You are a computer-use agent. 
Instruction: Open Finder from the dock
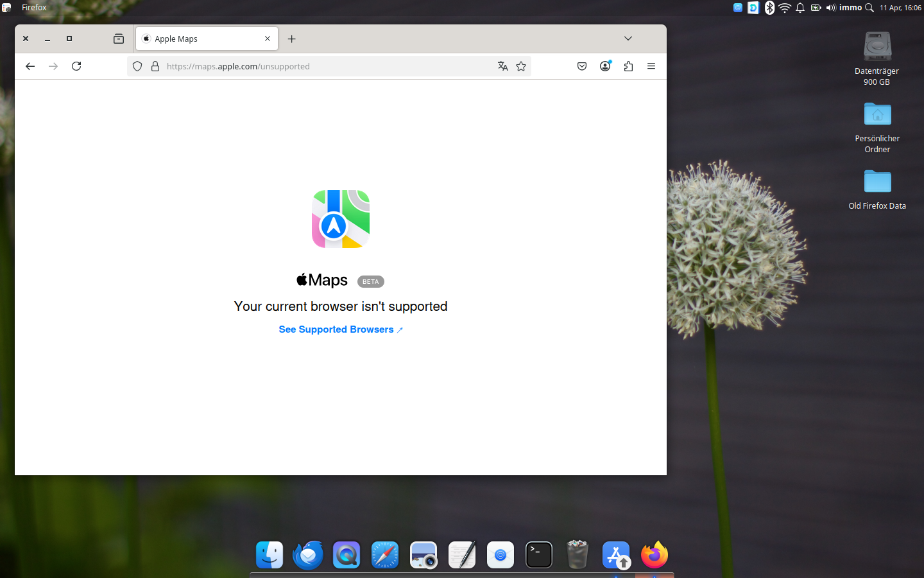click(x=269, y=555)
